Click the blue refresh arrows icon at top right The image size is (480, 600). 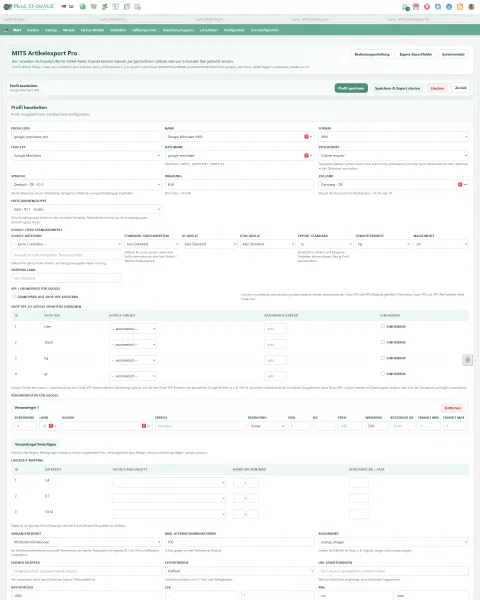[x=438, y=7]
